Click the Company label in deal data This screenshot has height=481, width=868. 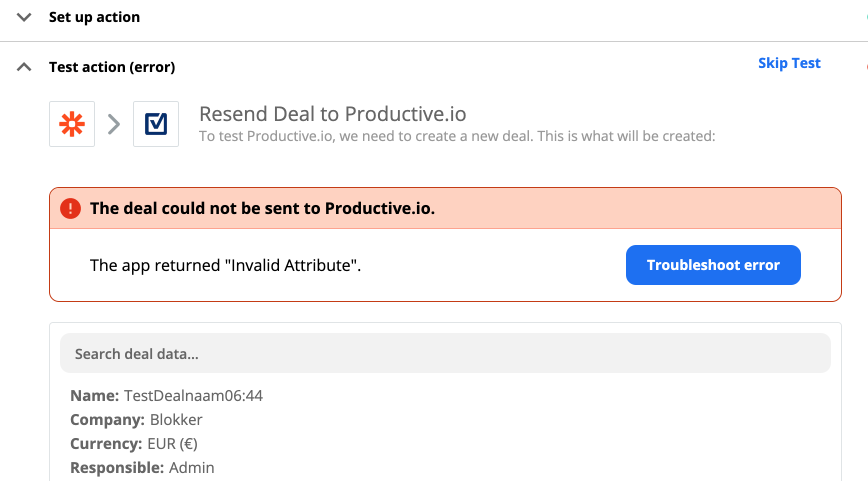(x=107, y=419)
